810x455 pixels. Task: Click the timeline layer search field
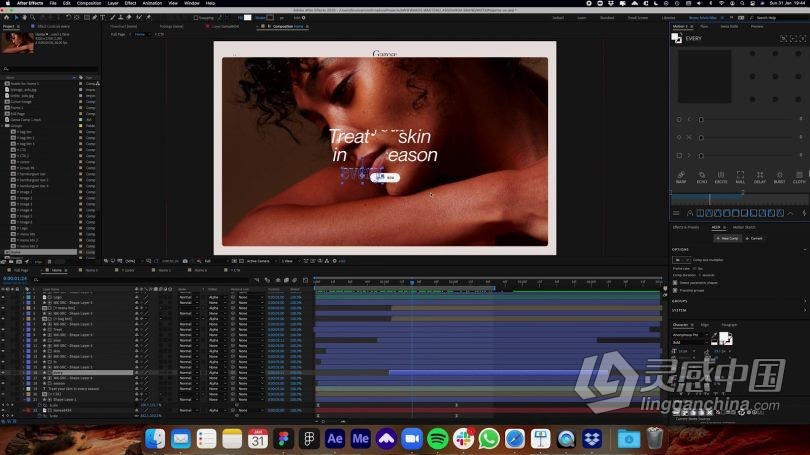point(139,280)
